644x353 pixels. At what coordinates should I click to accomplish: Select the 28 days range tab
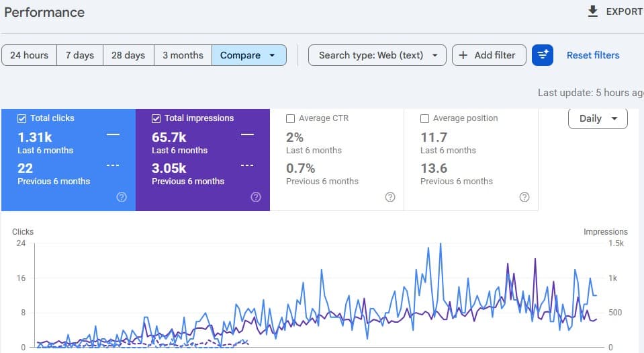tap(128, 55)
